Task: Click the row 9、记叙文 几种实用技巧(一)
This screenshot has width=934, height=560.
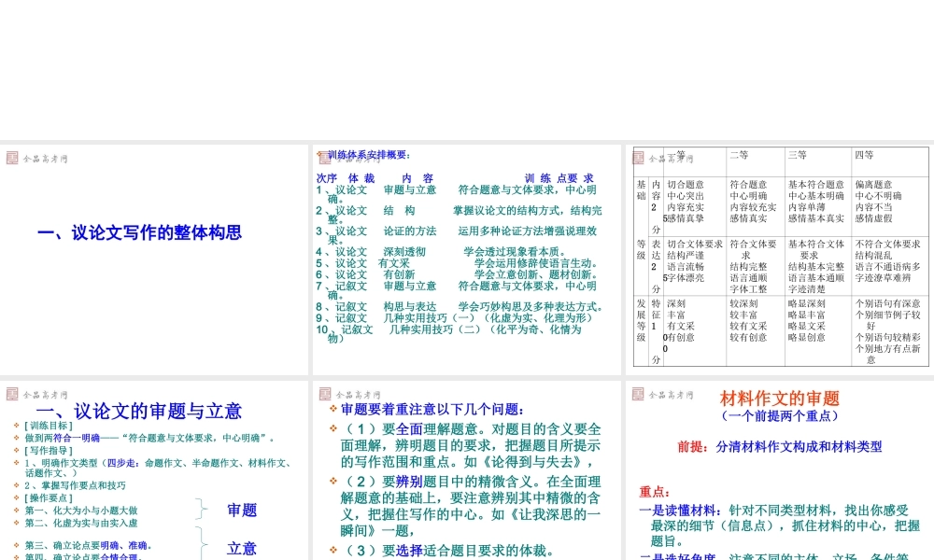Action: point(455,317)
